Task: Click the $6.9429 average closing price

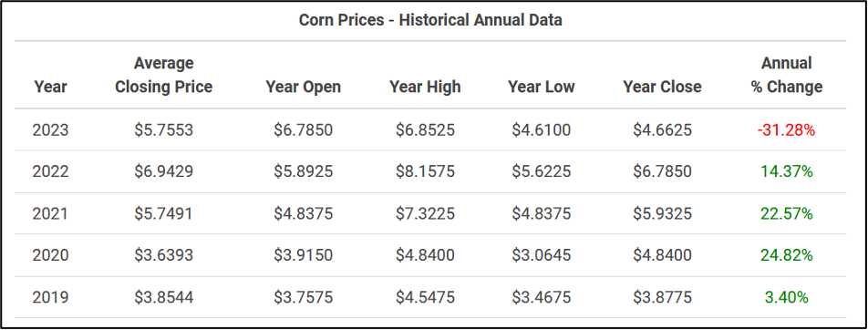Action: pyautogui.click(x=164, y=171)
